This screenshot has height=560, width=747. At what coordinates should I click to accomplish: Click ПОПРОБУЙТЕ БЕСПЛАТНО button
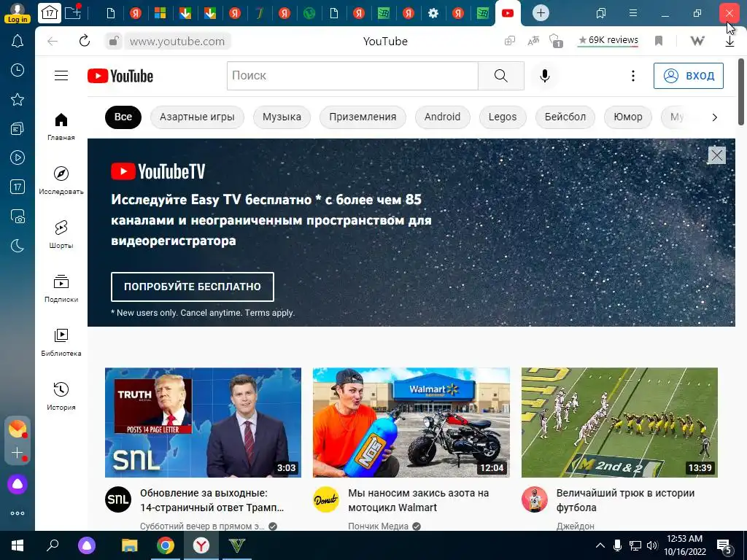[193, 287]
